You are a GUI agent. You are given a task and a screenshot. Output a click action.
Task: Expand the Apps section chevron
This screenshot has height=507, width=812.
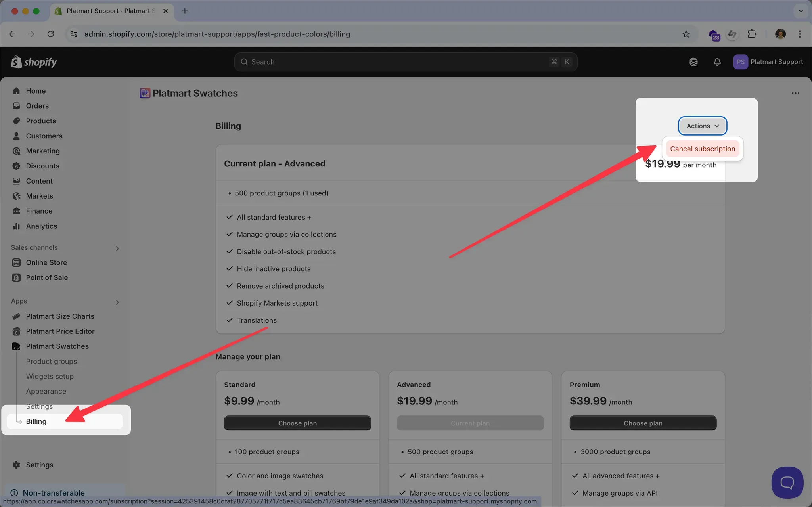[x=117, y=302]
